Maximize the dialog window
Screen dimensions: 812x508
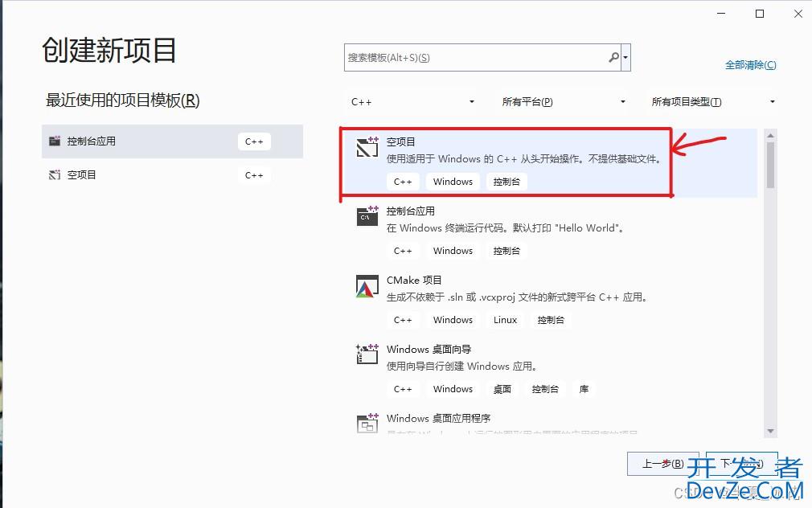760,14
